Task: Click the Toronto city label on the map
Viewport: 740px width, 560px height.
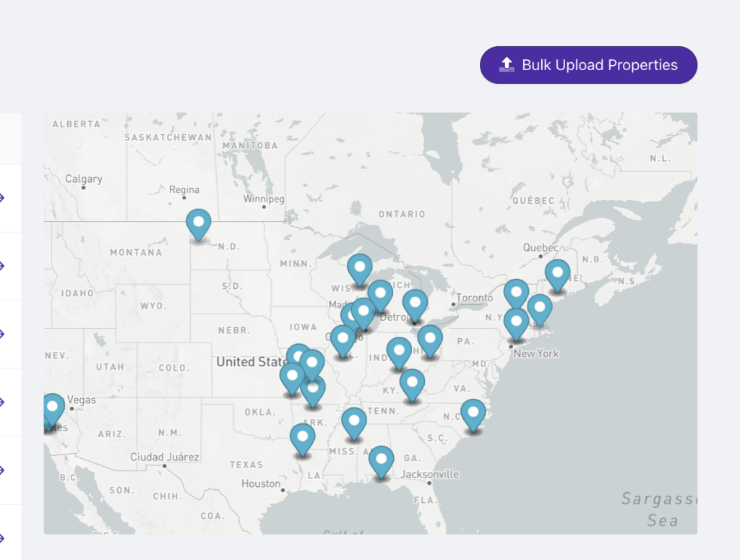Action: [474, 298]
